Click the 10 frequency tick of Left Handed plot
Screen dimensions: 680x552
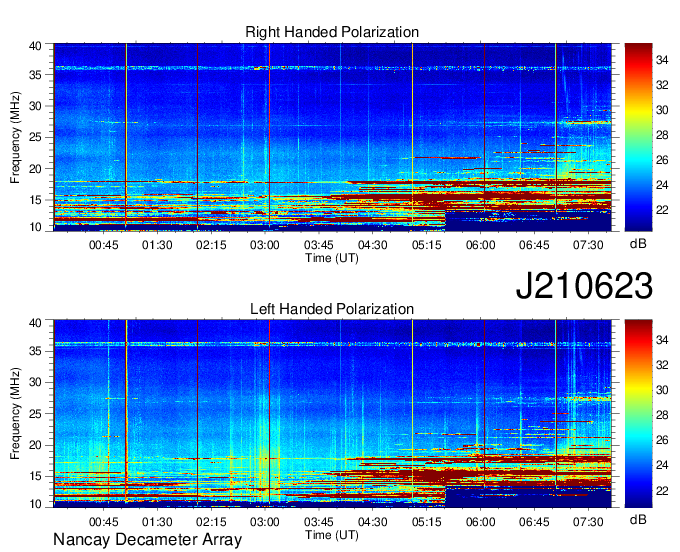click(x=35, y=504)
